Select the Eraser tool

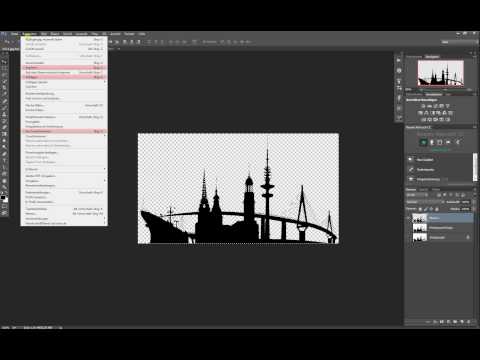tap(4, 127)
